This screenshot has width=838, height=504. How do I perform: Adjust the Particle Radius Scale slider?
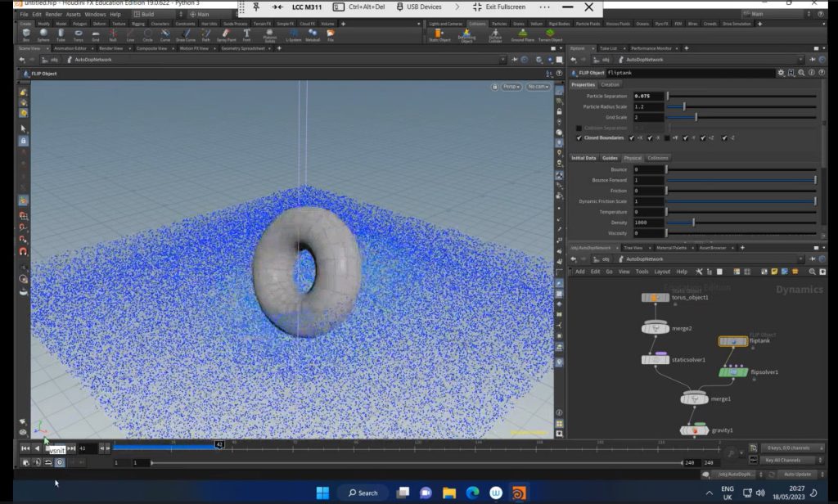[741, 107]
